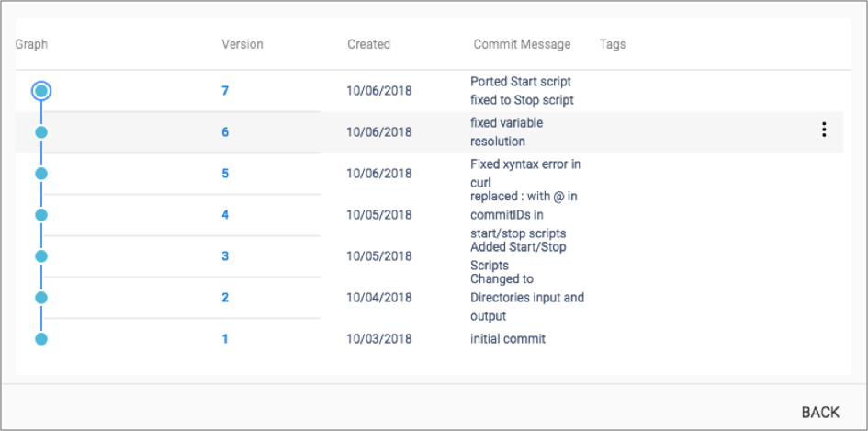Select the graph node for version 2
Viewport: 868px width, 431px height.
tap(40, 298)
